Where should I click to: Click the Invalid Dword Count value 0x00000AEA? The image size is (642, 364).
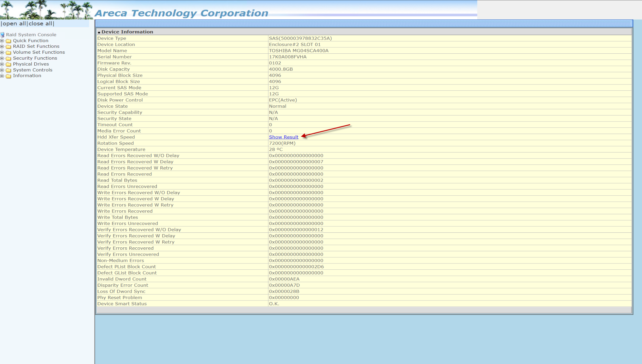coord(284,279)
